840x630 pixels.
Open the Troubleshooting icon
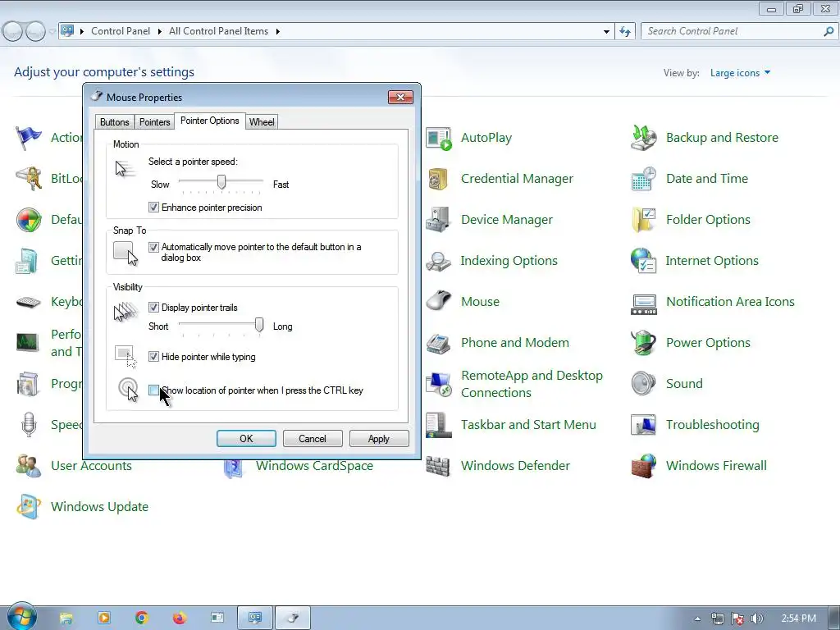pyautogui.click(x=643, y=425)
